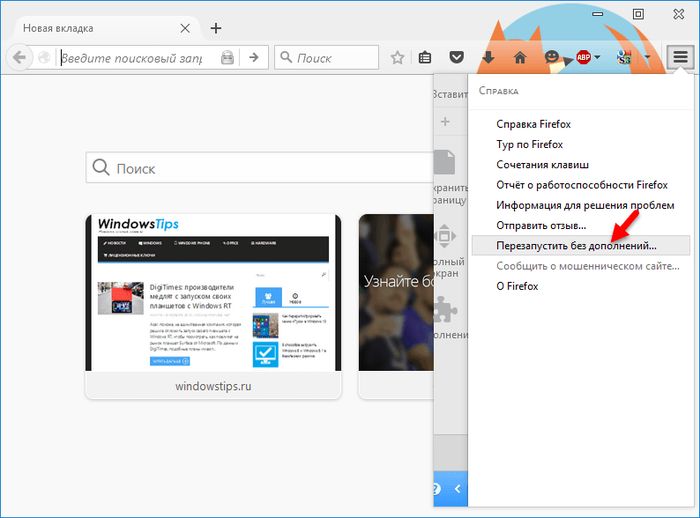Screen dimensions: 700x518
Task: Open a new tab with plus button
Action: pos(216,28)
